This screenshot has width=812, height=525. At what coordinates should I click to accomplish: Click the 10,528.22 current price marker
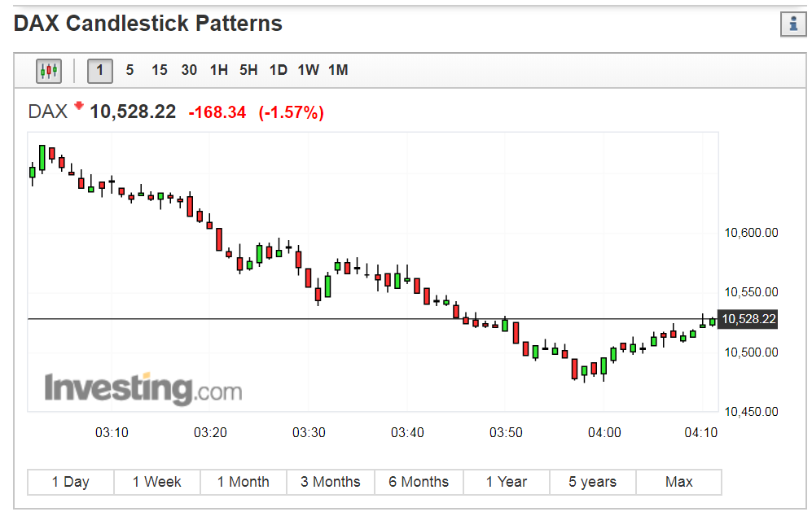748,319
